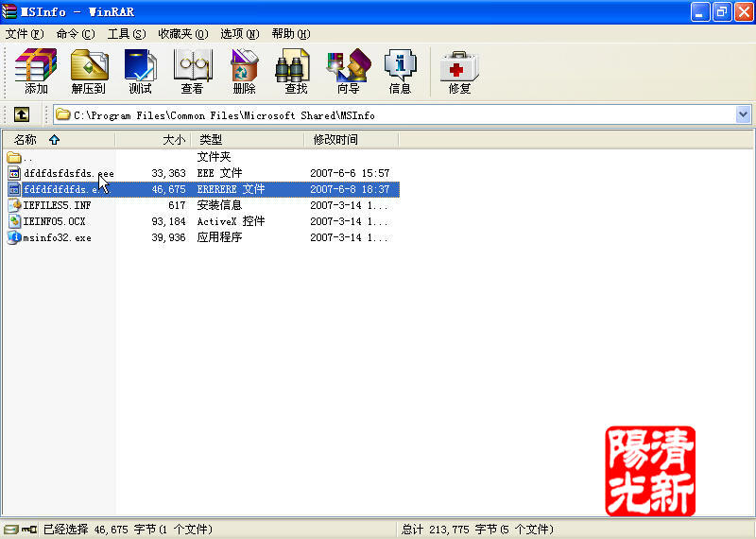Select file IEFILES5.INF
756x539 pixels.
(57, 205)
